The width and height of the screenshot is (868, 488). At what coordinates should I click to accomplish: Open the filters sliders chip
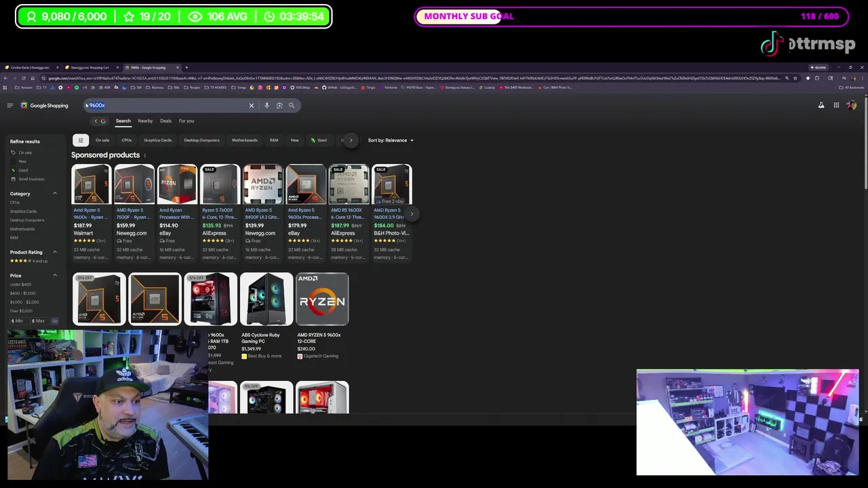(x=80, y=140)
